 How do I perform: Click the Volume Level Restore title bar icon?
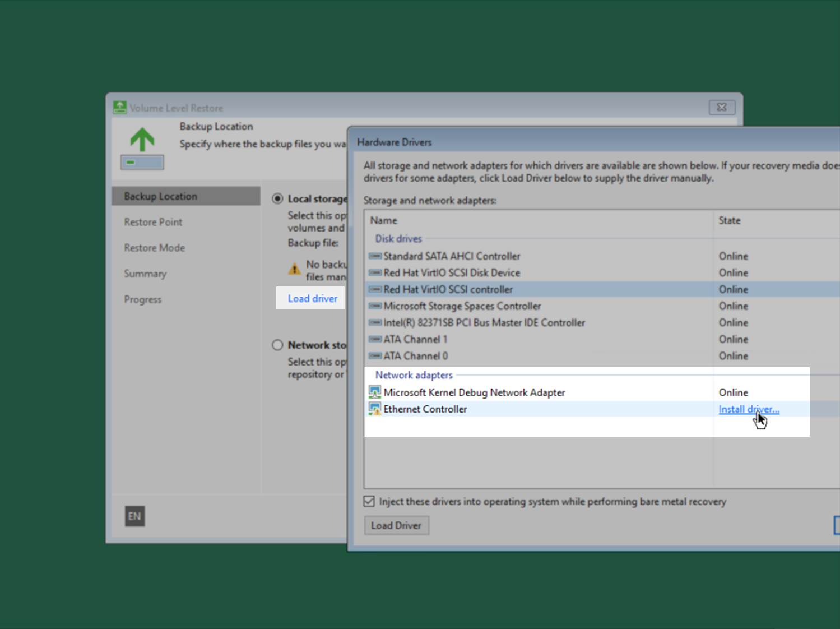(119, 107)
